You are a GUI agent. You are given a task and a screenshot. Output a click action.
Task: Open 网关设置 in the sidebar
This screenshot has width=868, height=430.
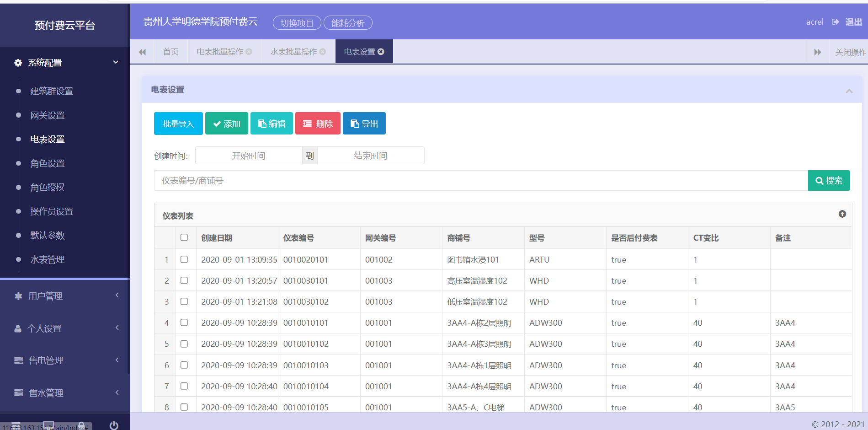(48, 115)
